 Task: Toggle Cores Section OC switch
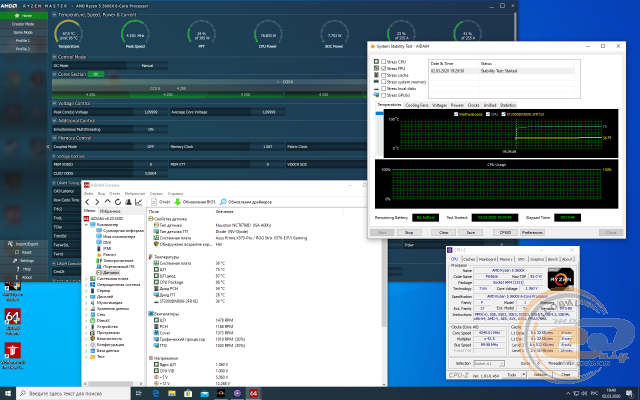click(96, 74)
